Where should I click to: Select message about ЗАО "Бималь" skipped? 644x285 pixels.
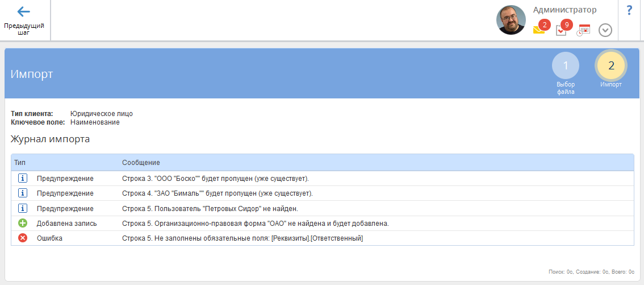(218, 193)
